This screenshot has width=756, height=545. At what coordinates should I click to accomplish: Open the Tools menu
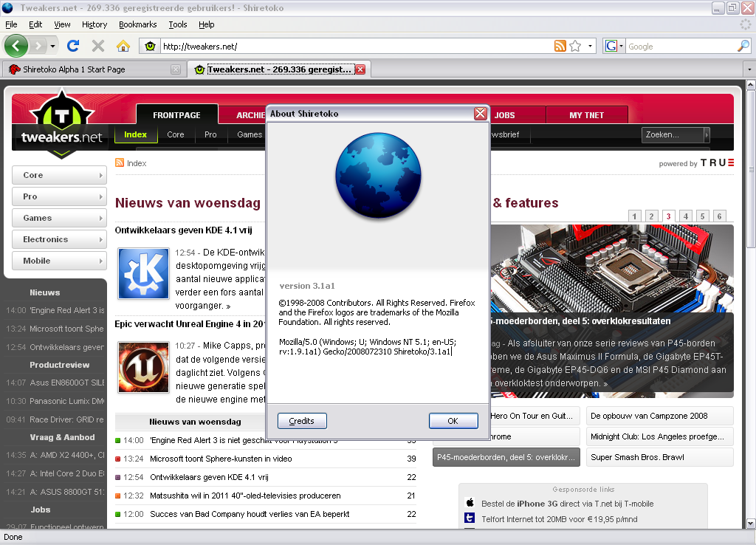(177, 24)
